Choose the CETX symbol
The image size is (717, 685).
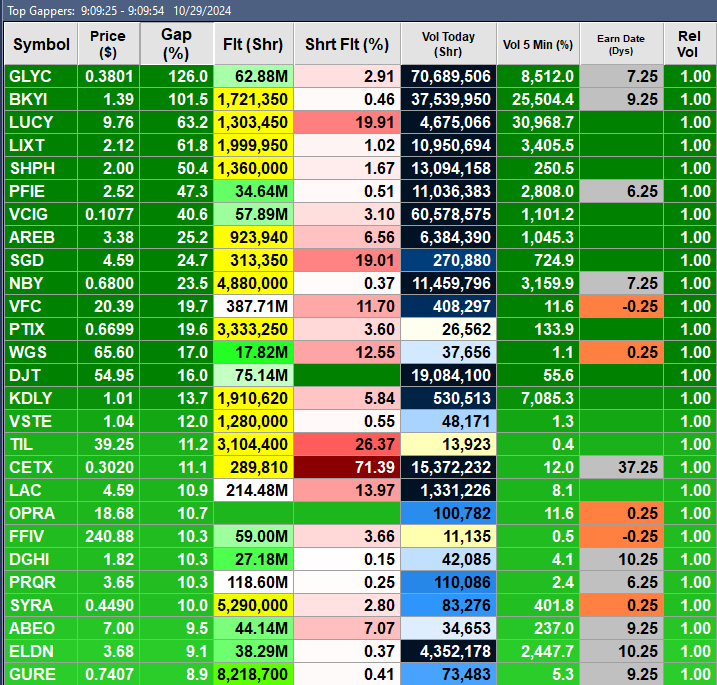coord(41,467)
